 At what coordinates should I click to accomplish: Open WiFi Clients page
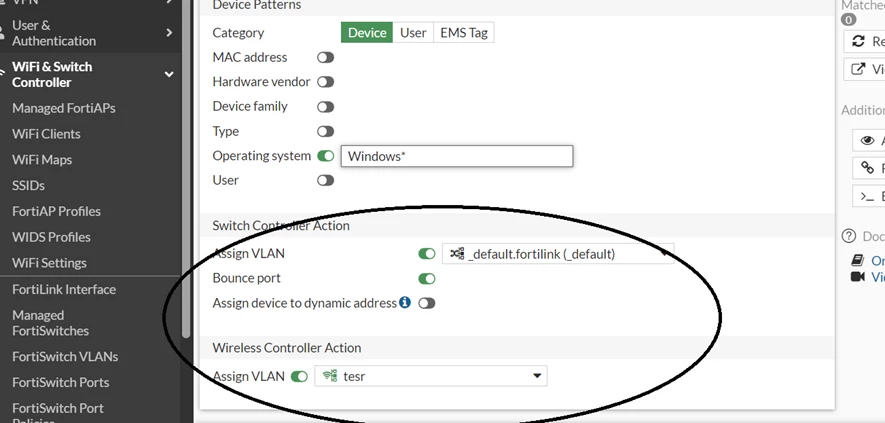(46, 134)
